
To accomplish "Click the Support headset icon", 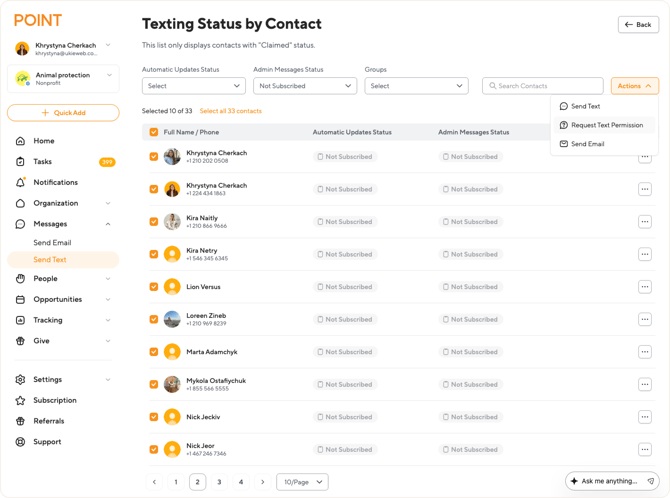I will point(20,442).
